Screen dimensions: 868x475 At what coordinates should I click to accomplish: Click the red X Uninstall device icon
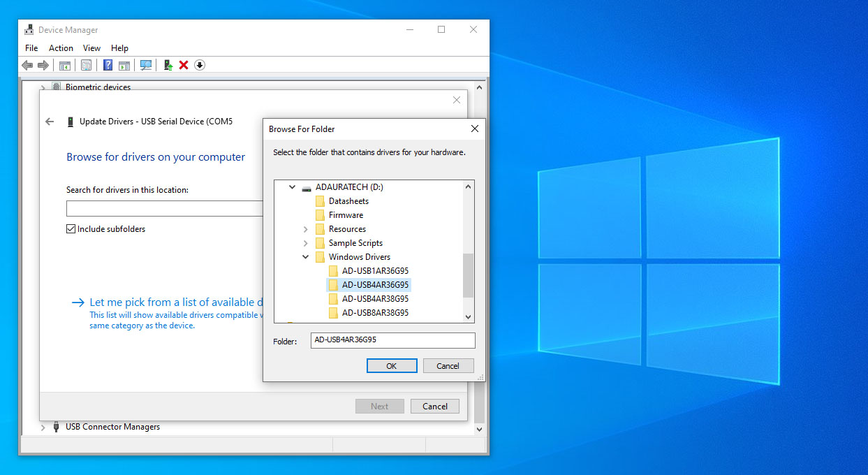pos(184,65)
